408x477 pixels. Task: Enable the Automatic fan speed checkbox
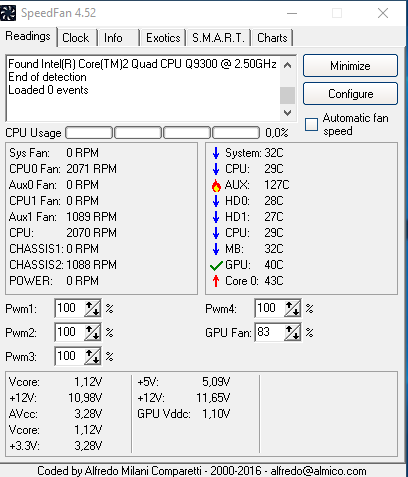pos(311,124)
